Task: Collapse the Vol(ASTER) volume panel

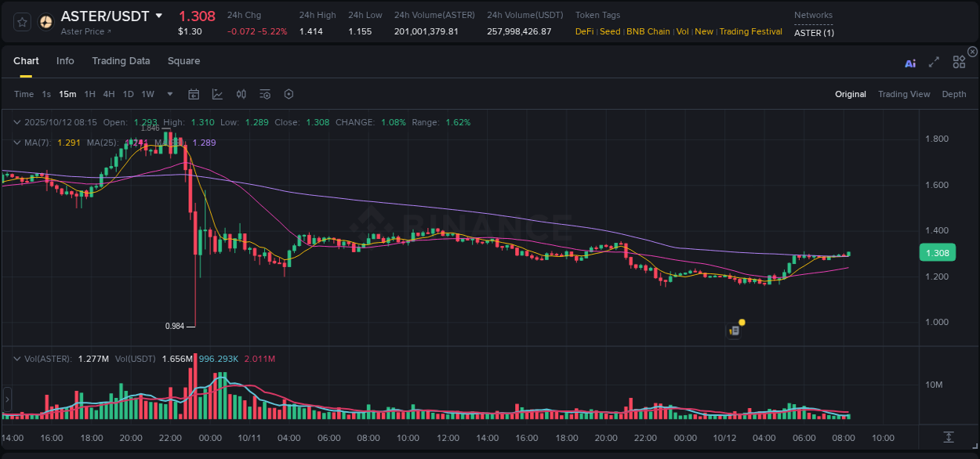Action: 16,357
